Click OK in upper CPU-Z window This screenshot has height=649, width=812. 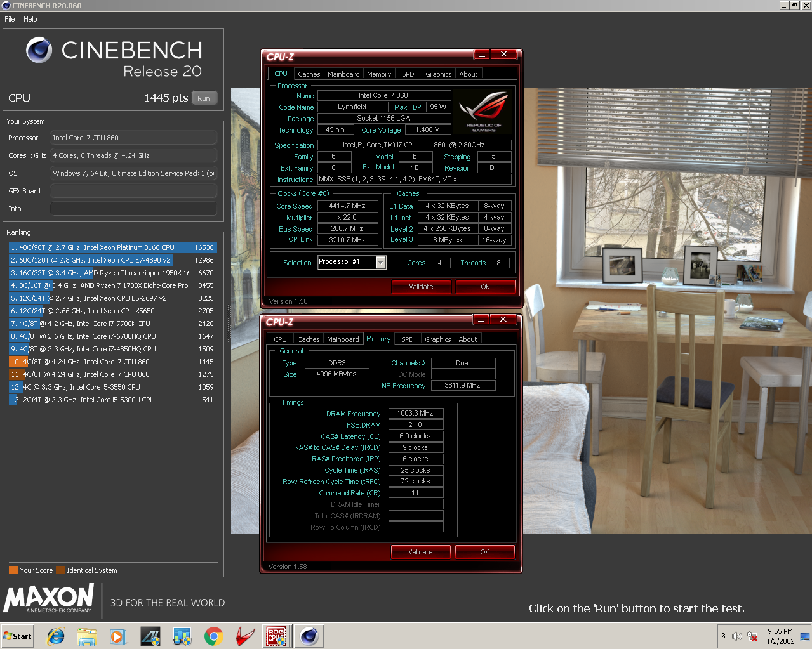pyautogui.click(x=485, y=287)
